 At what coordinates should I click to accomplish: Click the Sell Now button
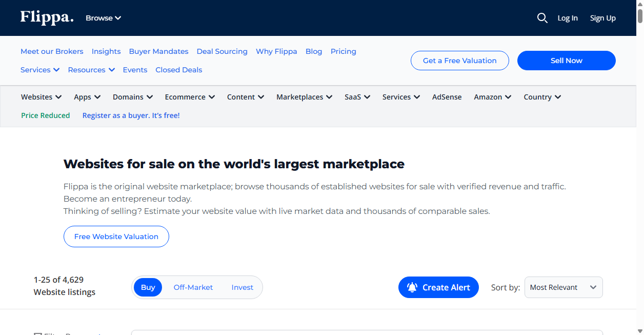566,61
